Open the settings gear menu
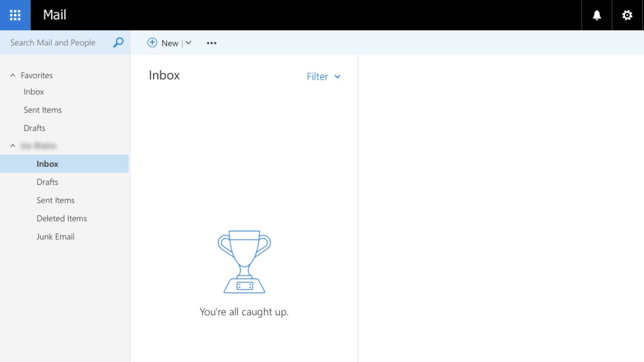This screenshot has height=362, width=644. (x=627, y=15)
